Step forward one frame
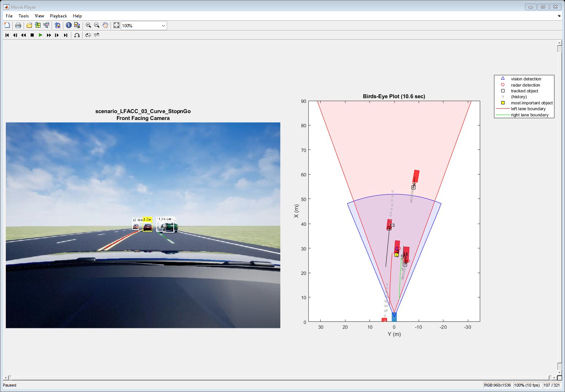Viewport: 565px width, 392px height. click(x=57, y=35)
